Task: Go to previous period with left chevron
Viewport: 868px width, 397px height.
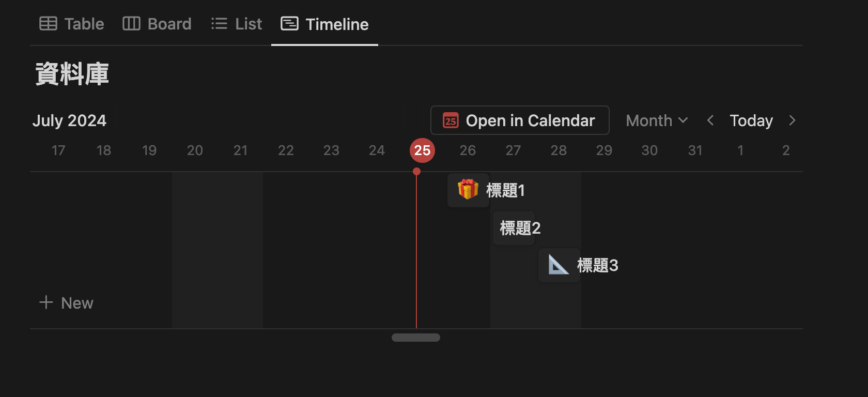Action: point(710,120)
